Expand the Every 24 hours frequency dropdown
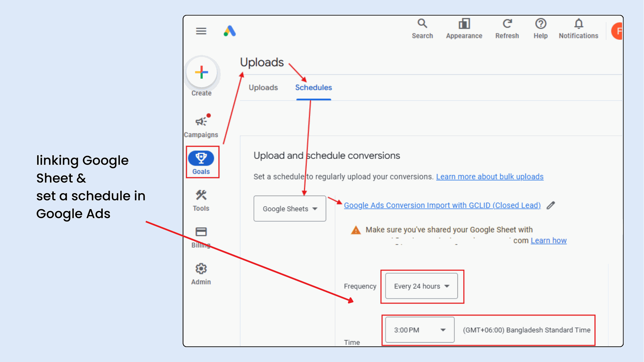644x362 pixels. [421, 286]
